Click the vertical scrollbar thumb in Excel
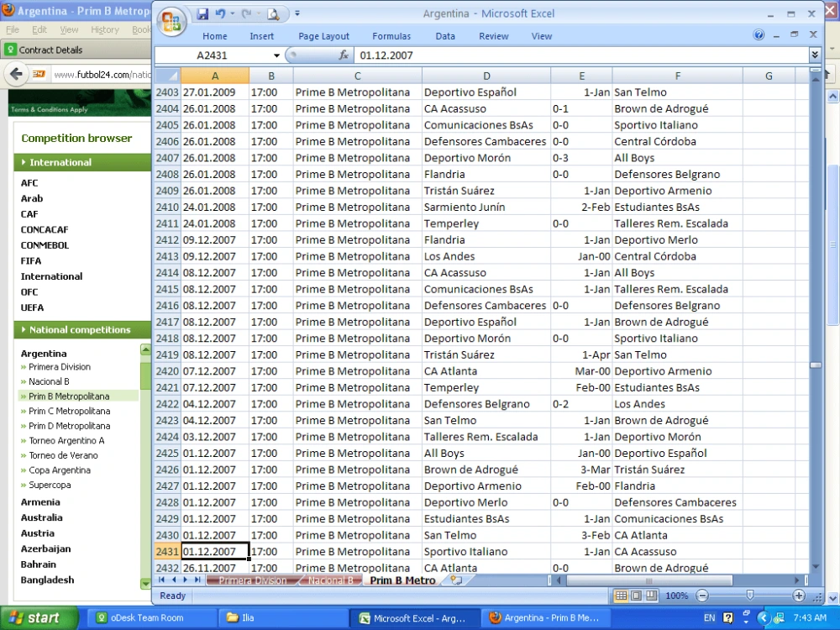Screen dimensions: 840x630 816,365
